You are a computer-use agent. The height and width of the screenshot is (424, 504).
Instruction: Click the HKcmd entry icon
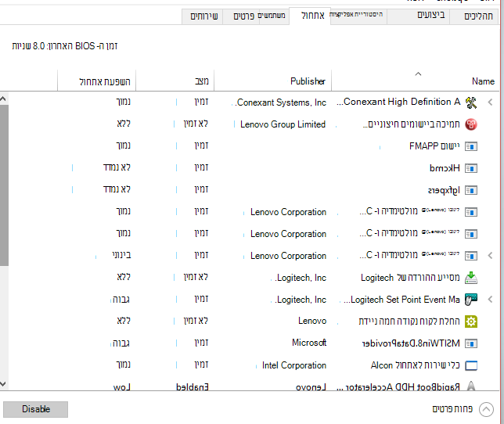tap(471, 168)
